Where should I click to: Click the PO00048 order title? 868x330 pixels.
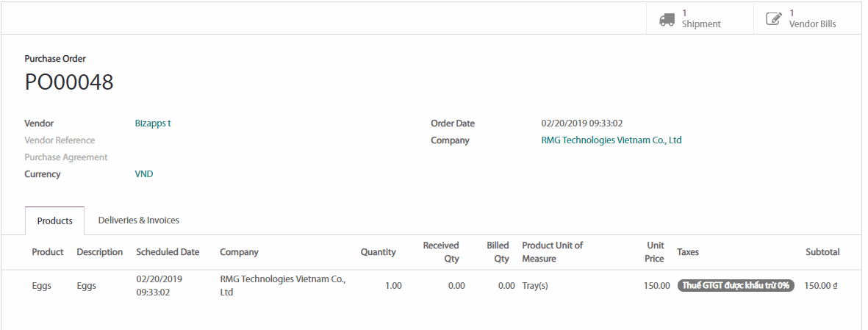coord(69,82)
